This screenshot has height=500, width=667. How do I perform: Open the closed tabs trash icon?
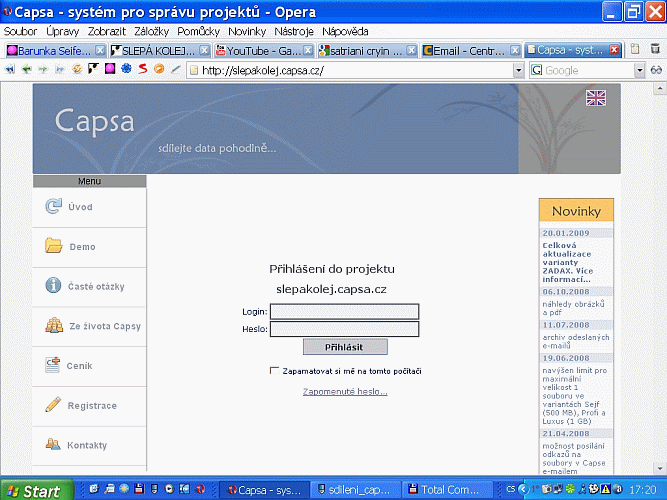(655, 49)
